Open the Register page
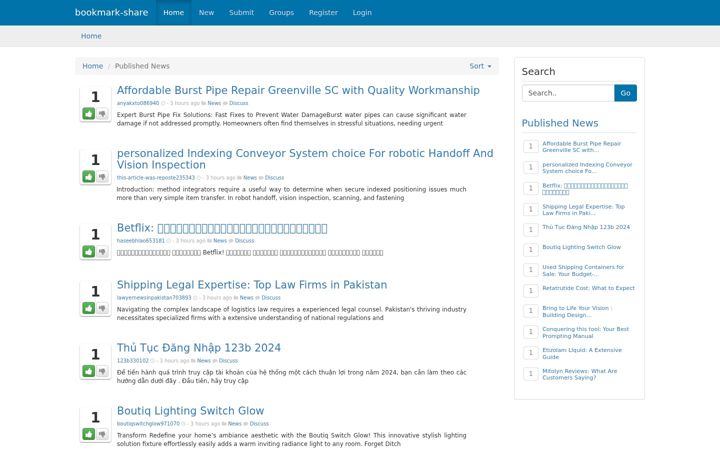Viewport: 720px width, 450px height. click(323, 12)
